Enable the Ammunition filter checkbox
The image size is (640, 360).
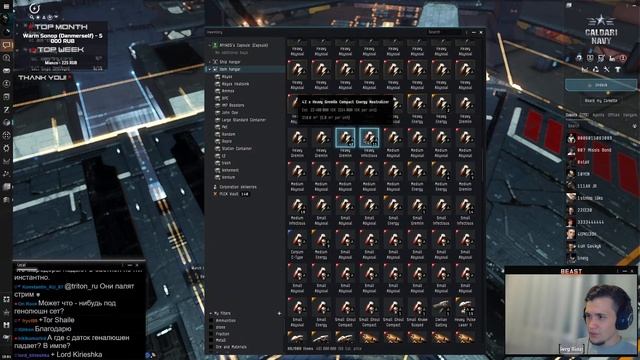[x=211, y=321]
